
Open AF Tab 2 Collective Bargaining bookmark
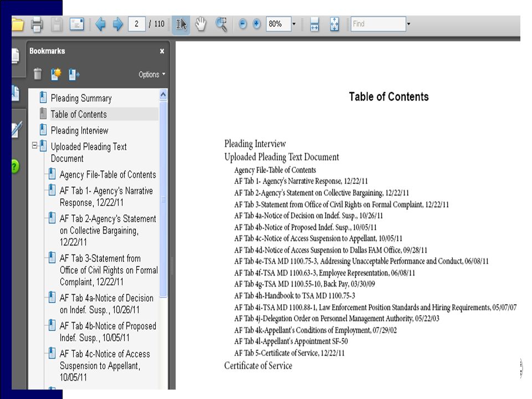tap(108, 231)
